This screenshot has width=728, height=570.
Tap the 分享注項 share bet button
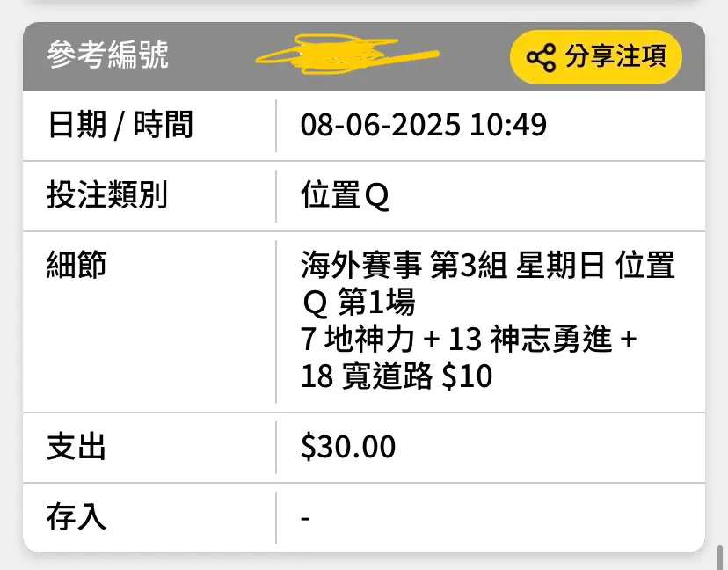tap(596, 56)
